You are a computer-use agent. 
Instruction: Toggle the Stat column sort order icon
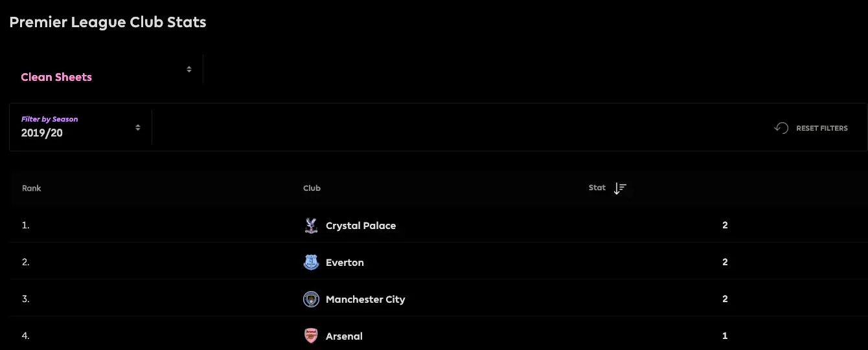point(620,188)
